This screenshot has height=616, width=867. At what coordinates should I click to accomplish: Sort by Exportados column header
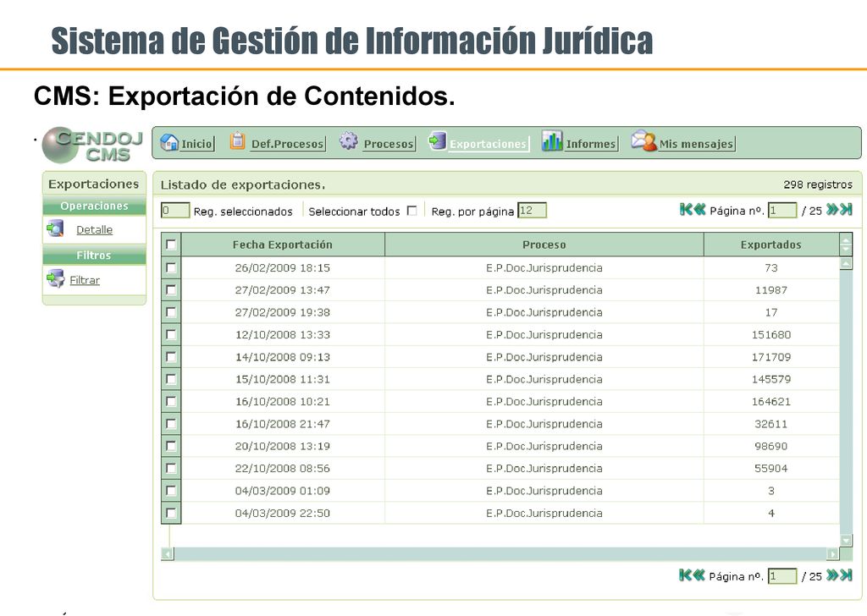tap(770, 245)
